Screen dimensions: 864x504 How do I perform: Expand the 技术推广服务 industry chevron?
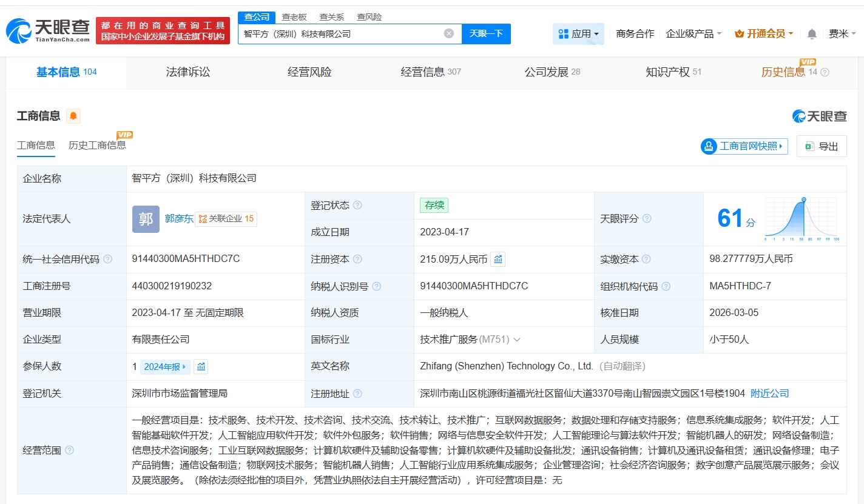click(x=517, y=340)
